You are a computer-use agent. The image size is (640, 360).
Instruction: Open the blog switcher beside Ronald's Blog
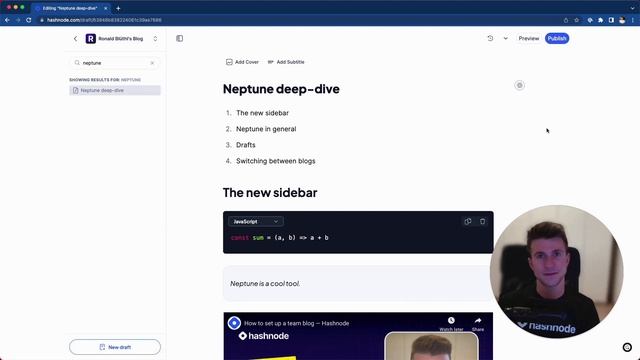point(155,39)
